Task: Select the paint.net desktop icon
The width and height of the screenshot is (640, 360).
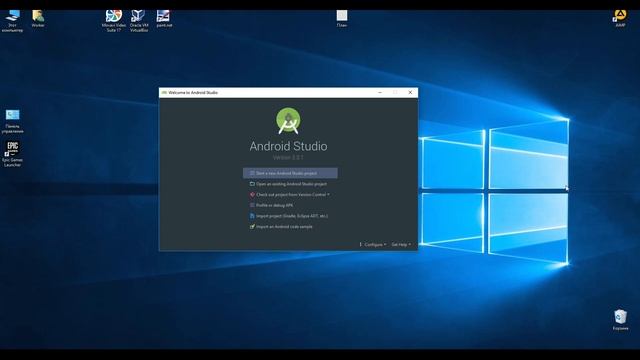Action: (164, 18)
